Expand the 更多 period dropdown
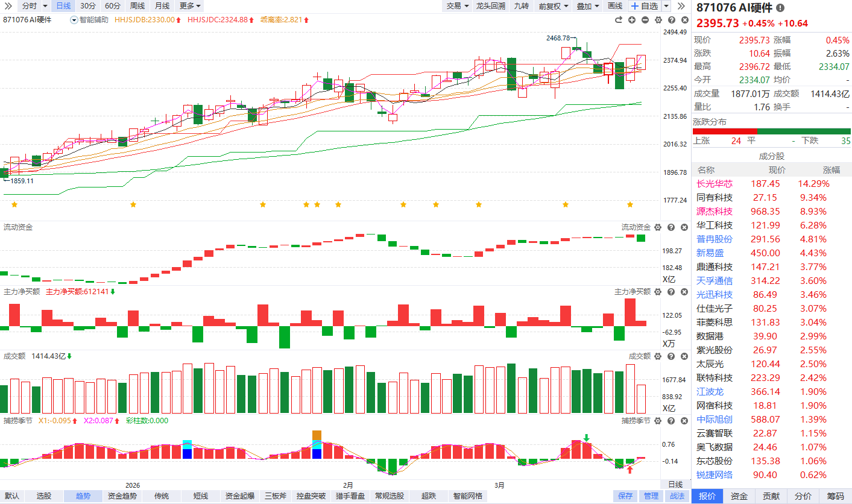This screenshot has height=504, width=852. coord(190,6)
